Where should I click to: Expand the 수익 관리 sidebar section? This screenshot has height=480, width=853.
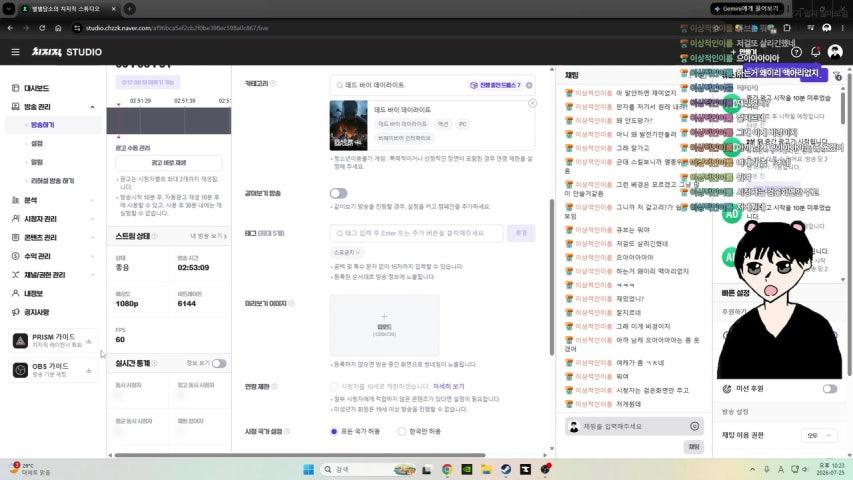click(x=53, y=256)
